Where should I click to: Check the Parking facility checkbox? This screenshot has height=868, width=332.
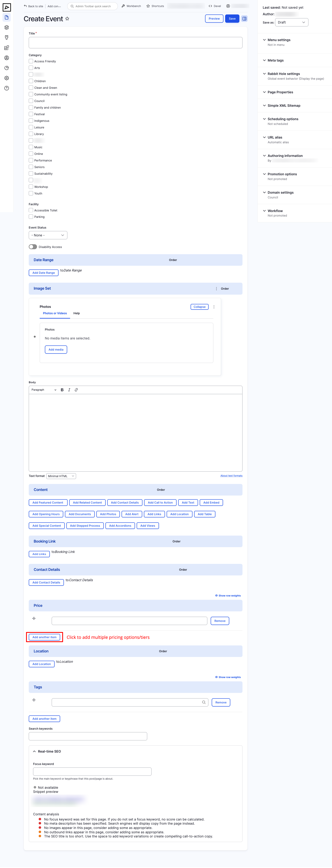pyautogui.click(x=31, y=216)
